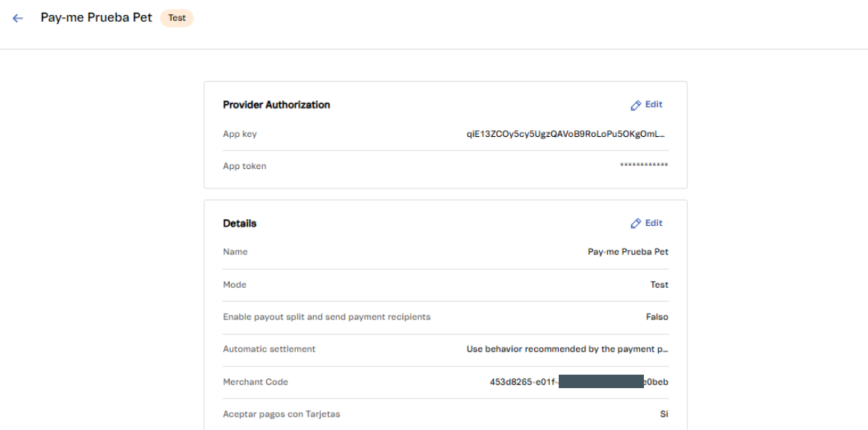868x430 pixels.
Task: Click the pencil icon in Provider Authorization
Action: tap(636, 105)
